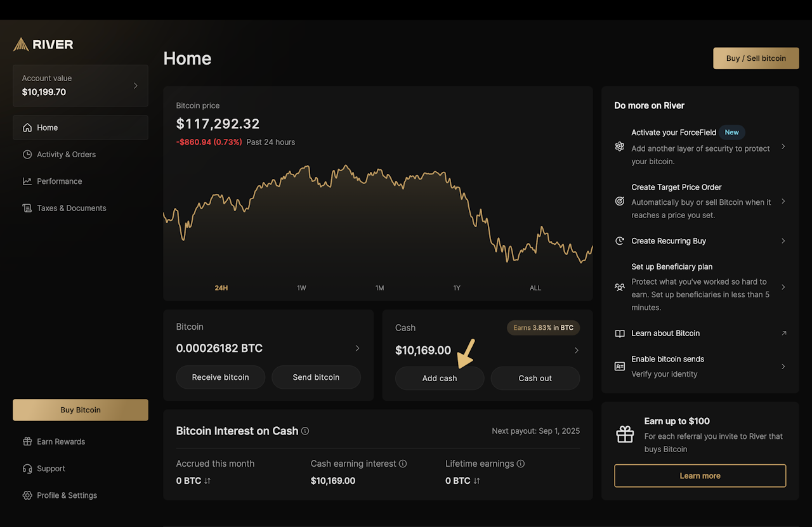Click the Buy / Sell bitcoin button

click(x=756, y=58)
